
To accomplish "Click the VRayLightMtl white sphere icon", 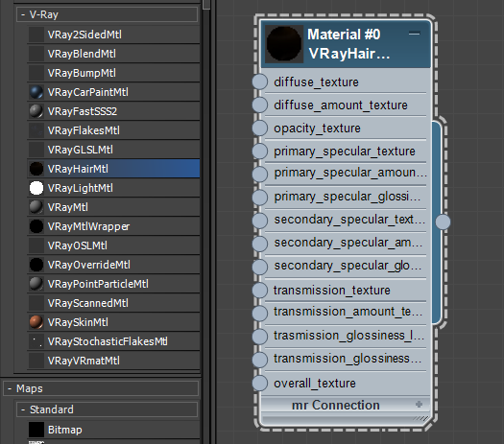I will [36, 188].
